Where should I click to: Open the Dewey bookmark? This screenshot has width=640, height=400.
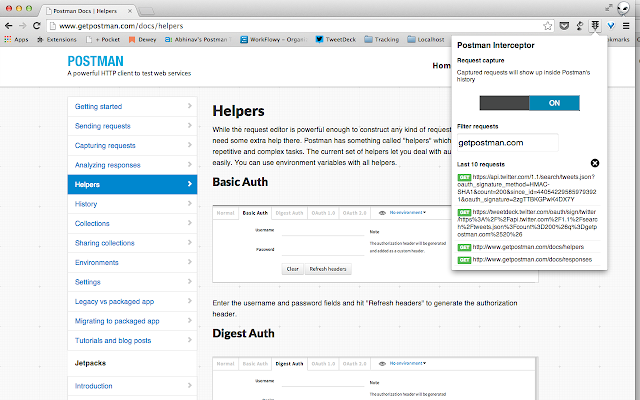click(x=142, y=40)
